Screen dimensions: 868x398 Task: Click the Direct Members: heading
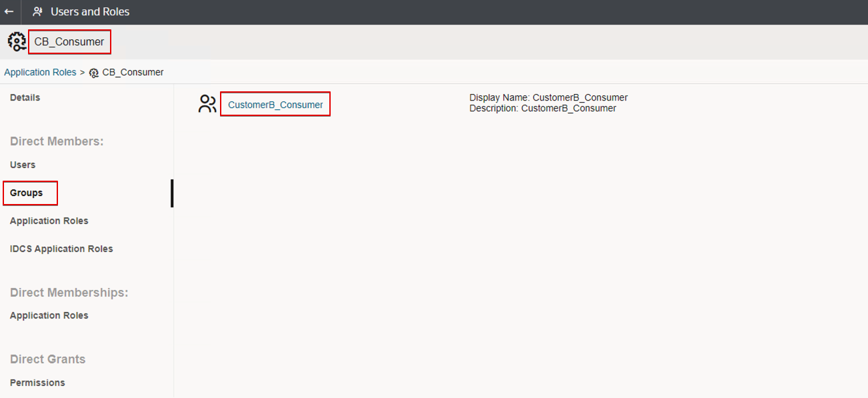[57, 141]
